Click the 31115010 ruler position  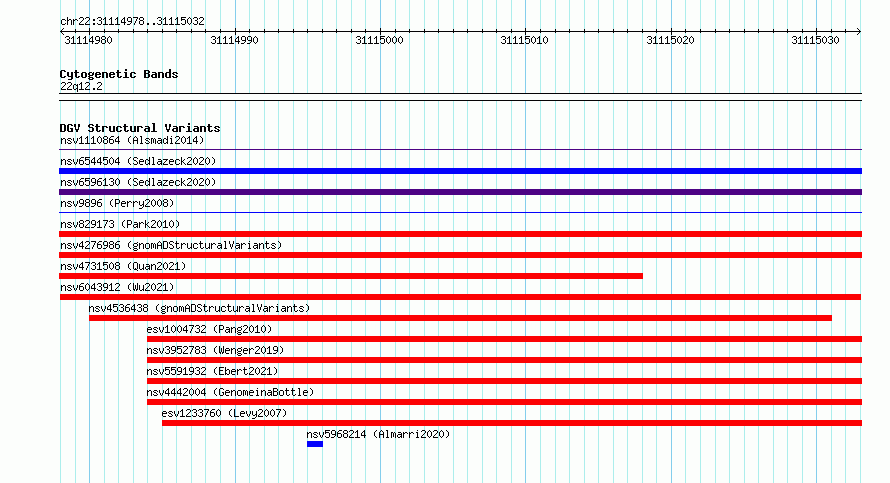tap(524, 40)
